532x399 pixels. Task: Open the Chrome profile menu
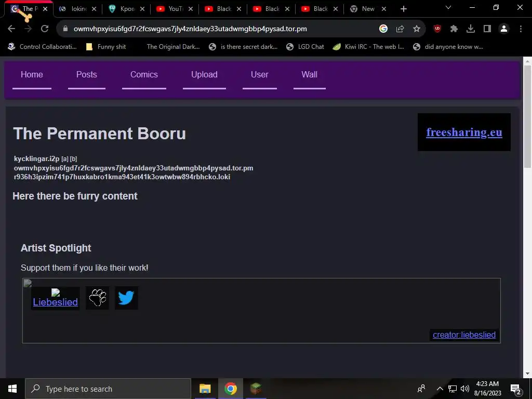click(x=504, y=29)
